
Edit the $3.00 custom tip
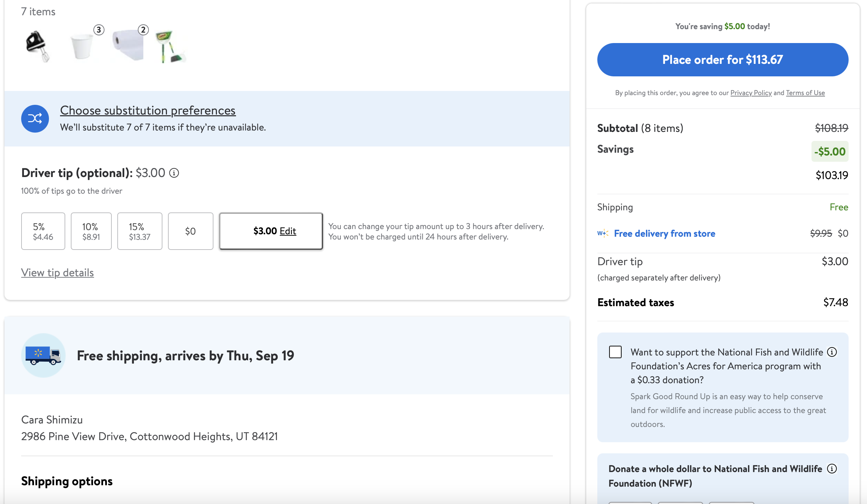click(287, 231)
